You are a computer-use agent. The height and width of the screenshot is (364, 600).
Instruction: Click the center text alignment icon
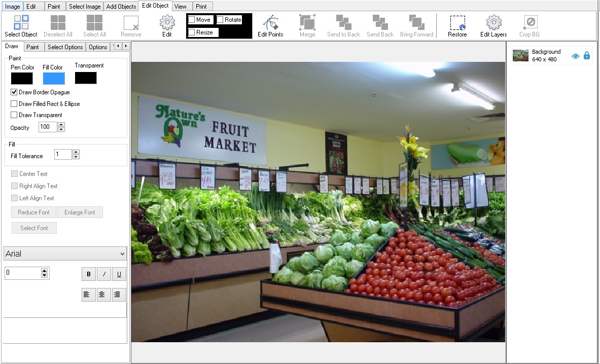coord(103,294)
